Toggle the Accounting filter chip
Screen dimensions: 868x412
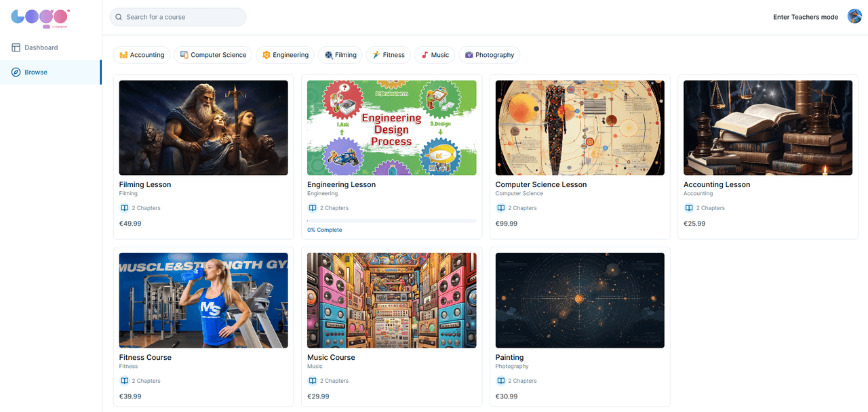(142, 54)
